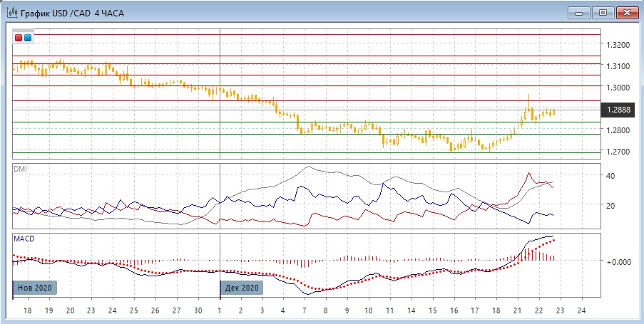The image size is (644, 324).
Task: Click the 1.3200 price axis label
Action: point(618,45)
